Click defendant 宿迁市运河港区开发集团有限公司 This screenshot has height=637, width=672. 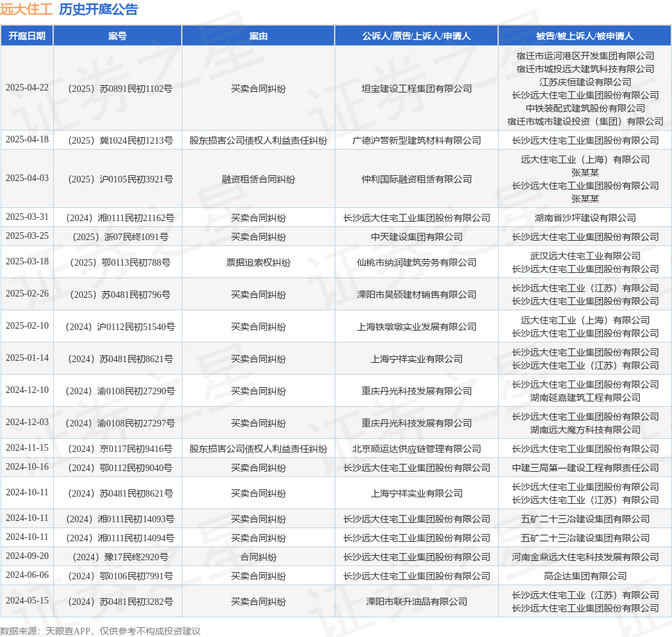coord(585,56)
